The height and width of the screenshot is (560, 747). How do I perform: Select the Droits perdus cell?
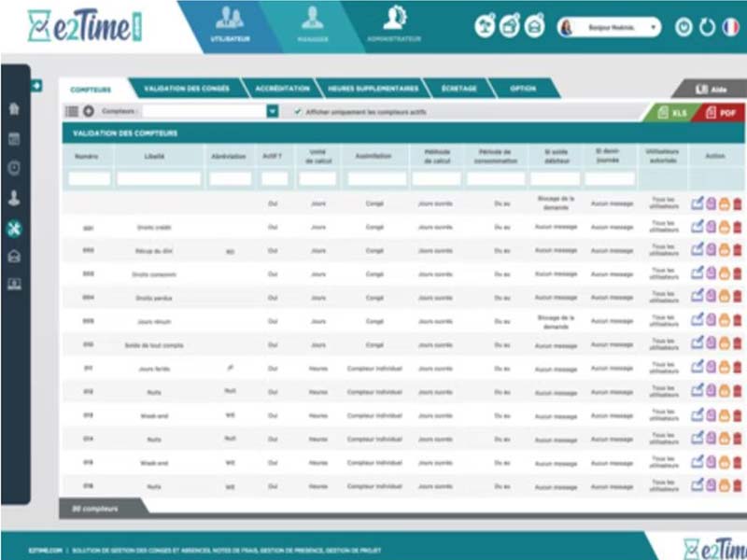154,298
